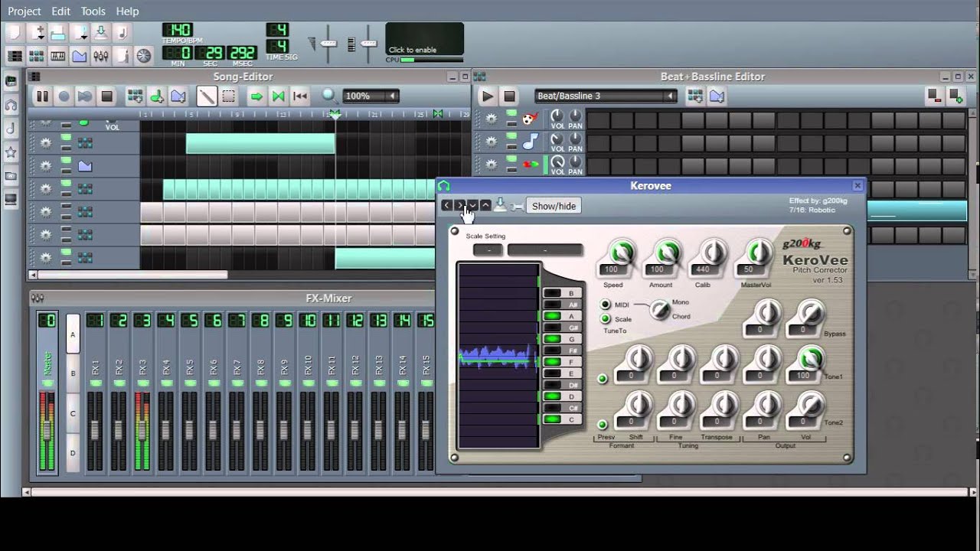Stop playback in the Song-Editor
The width and height of the screenshot is (980, 551).
(107, 96)
